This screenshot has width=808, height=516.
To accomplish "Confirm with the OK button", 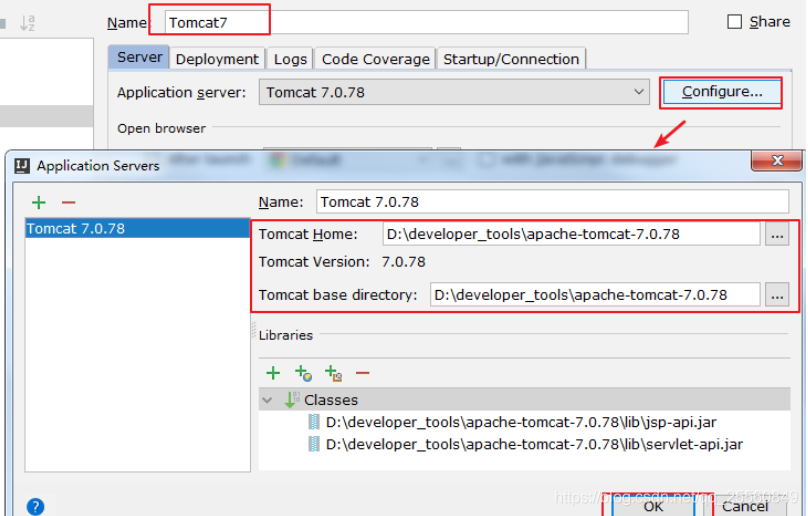I will click(653, 506).
